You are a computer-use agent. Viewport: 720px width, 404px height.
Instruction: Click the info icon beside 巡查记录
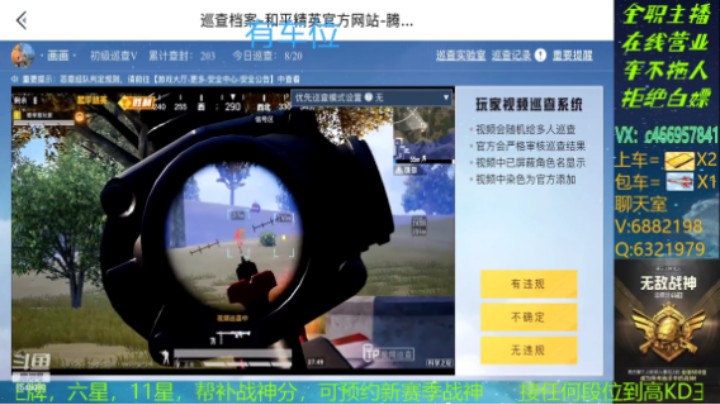coord(540,56)
